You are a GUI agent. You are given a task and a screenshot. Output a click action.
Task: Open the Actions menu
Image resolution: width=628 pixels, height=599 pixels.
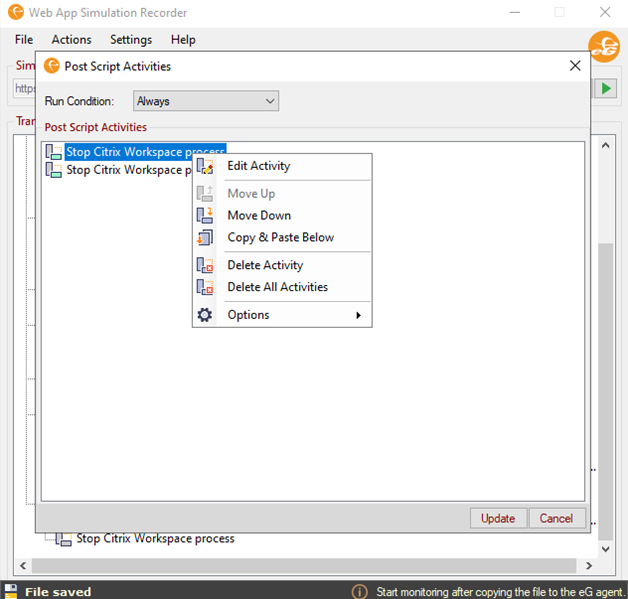click(71, 40)
